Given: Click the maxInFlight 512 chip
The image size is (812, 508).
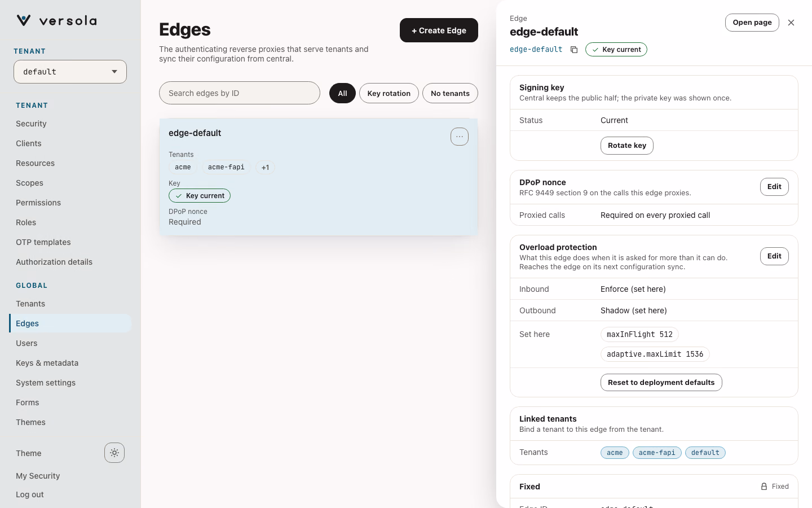Looking at the screenshot, I should pyautogui.click(x=639, y=335).
